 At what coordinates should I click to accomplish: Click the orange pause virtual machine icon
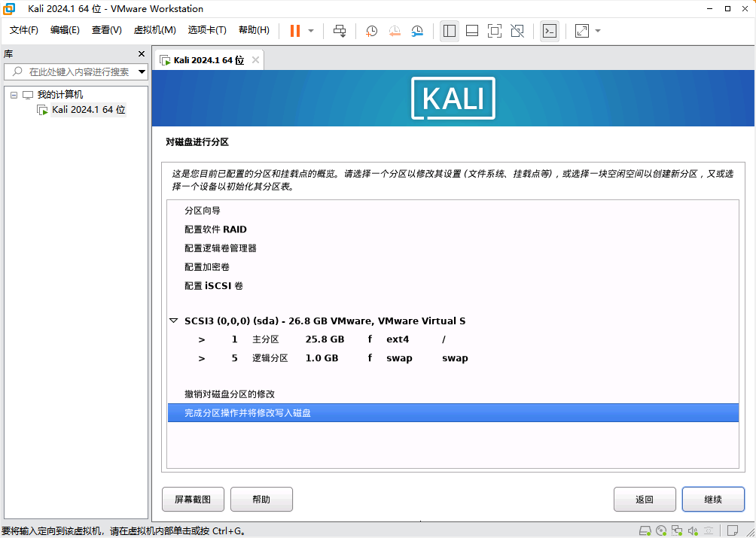(x=294, y=31)
